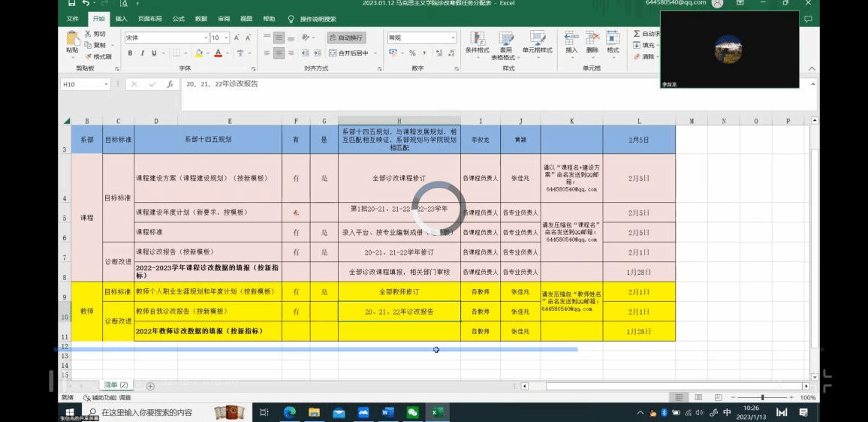Click the zoom slider on the status bar
This screenshot has height=422, width=868.
[x=762, y=398]
